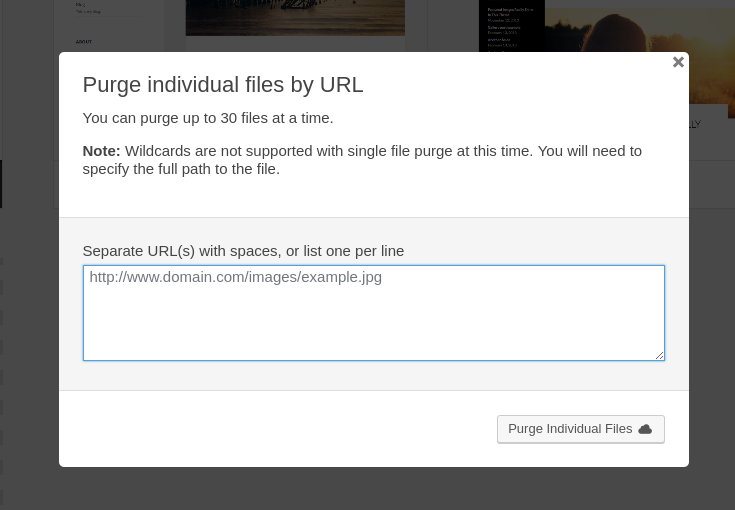Click the 'Purge individual files by URL' heading
735x510 pixels.
pyautogui.click(x=223, y=85)
